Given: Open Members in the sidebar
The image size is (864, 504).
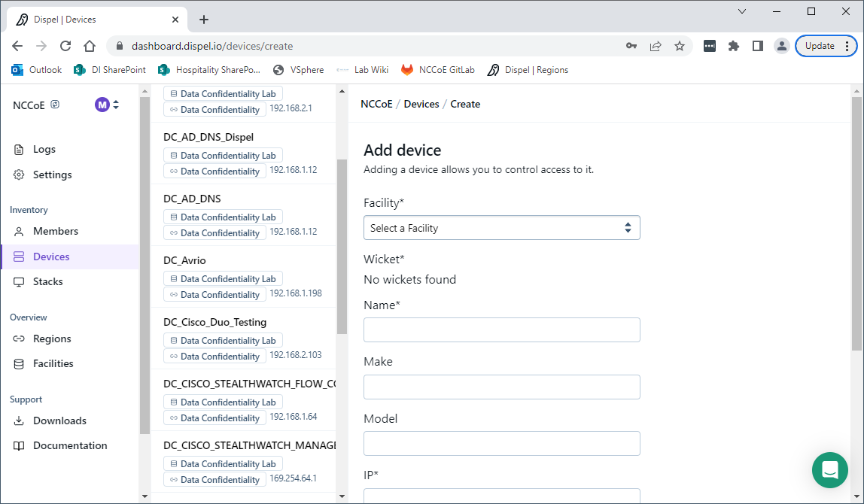Looking at the screenshot, I should click(x=55, y=231).
